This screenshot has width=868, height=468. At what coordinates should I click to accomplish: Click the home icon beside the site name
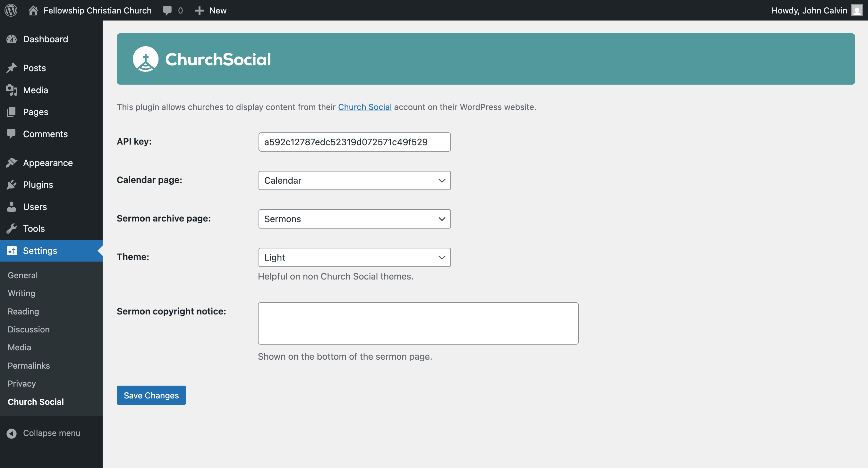(33, 11)
